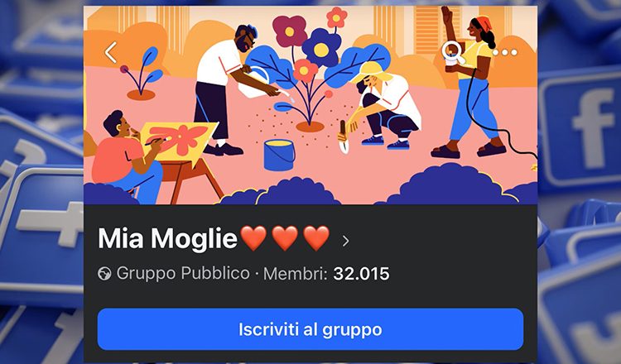
Task: Click the globe privacy icon
Action: pos(104,273)
